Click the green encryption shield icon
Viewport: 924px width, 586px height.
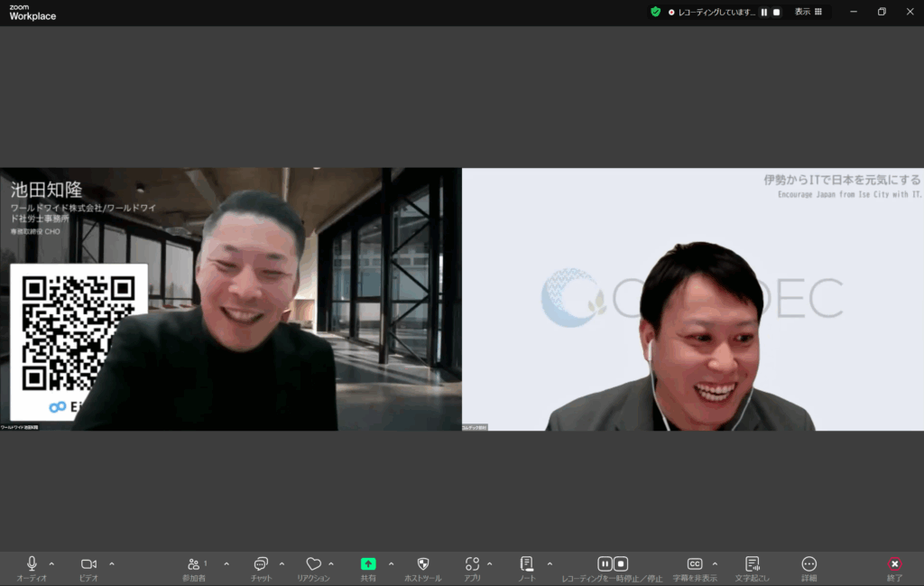[x=655, y=12]
